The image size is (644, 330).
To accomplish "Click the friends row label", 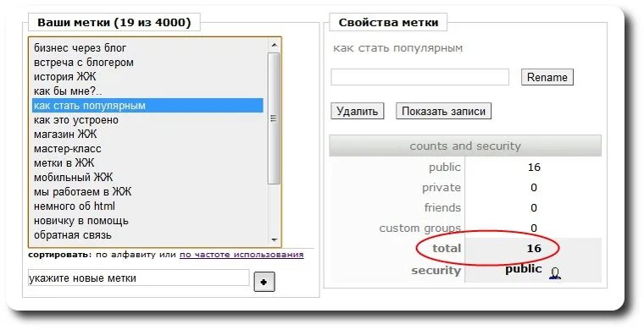I will point(442,208).
